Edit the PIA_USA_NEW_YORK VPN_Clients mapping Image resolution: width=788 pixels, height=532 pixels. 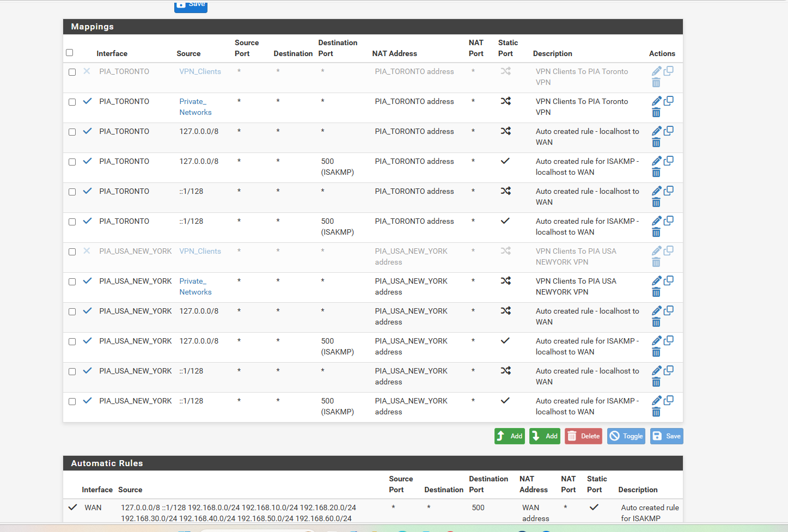[x=657, y=251]
